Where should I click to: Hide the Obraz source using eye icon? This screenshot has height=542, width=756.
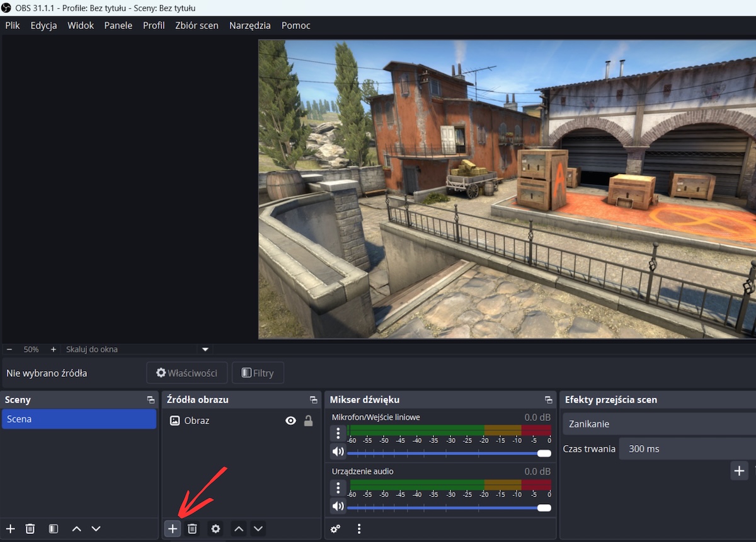290,421
